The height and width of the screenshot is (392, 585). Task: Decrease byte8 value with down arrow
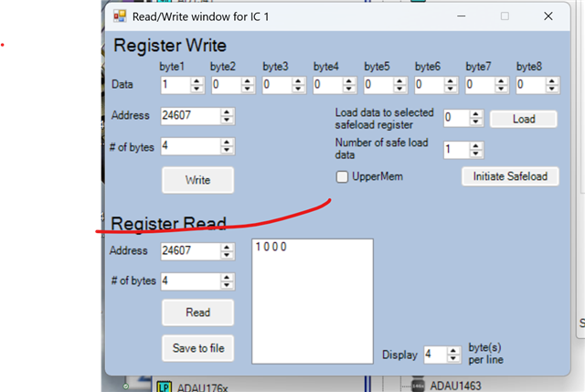[x=552, y=89]
